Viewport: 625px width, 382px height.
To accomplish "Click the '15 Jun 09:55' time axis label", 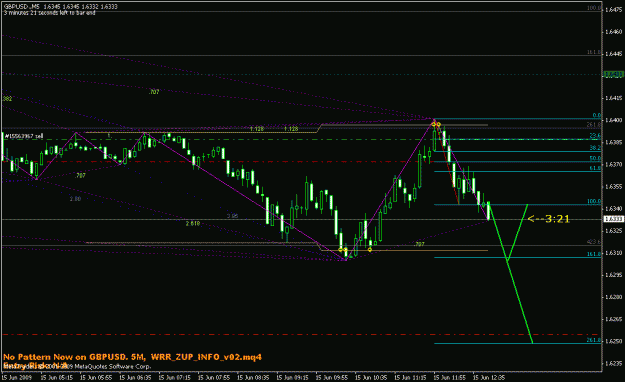I will tap(332, 377).
